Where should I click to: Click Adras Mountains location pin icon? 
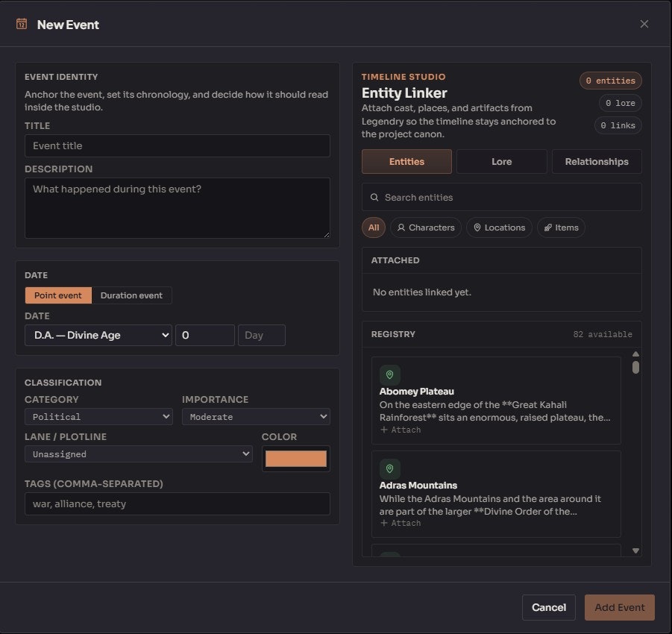[389, 469]
